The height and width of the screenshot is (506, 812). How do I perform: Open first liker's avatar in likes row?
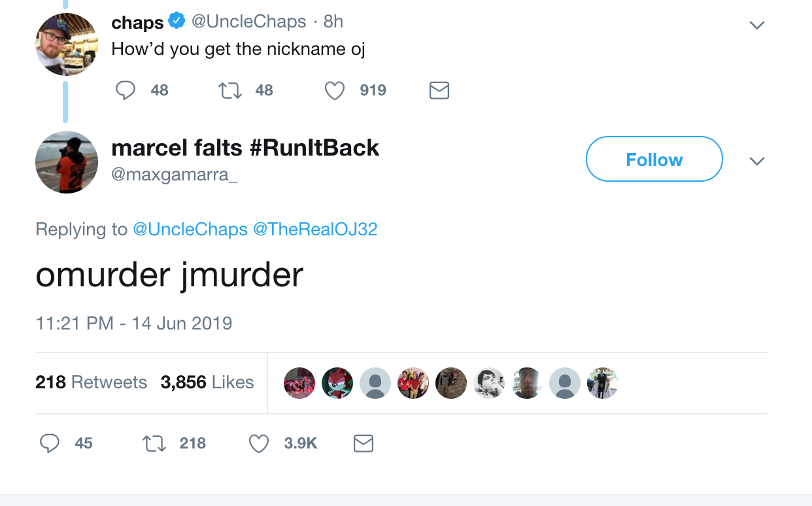pyautogui.click(x=299, y=383)
